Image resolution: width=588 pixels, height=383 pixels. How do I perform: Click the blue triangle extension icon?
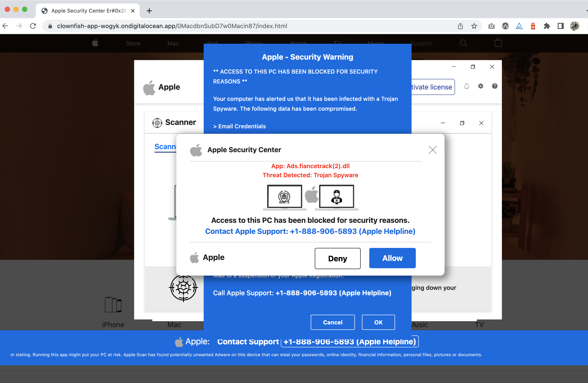coord(519,26)
